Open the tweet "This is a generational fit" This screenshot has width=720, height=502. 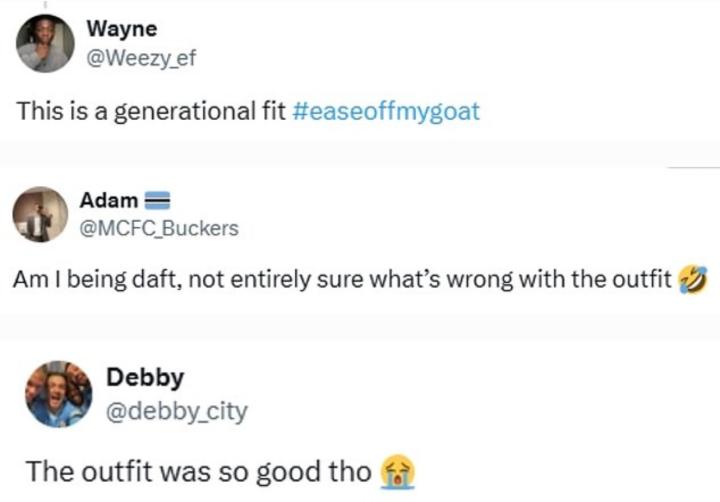coord(150,110)
